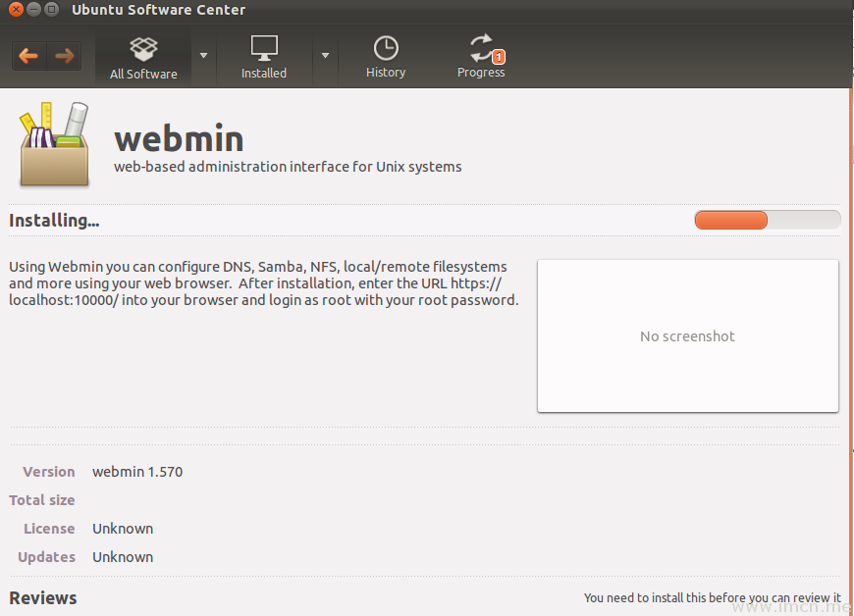Click the Webmin description paragraph
Viewport: 854px width, 616px height.
pyautogui.click(x=264, y=282)
